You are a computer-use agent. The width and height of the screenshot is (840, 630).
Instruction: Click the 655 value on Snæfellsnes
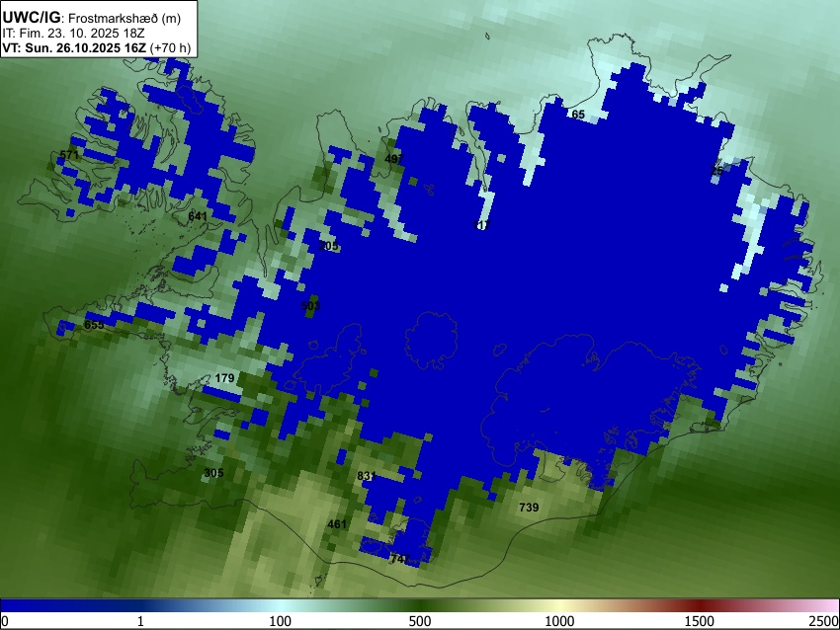click(x=94, y=325)
